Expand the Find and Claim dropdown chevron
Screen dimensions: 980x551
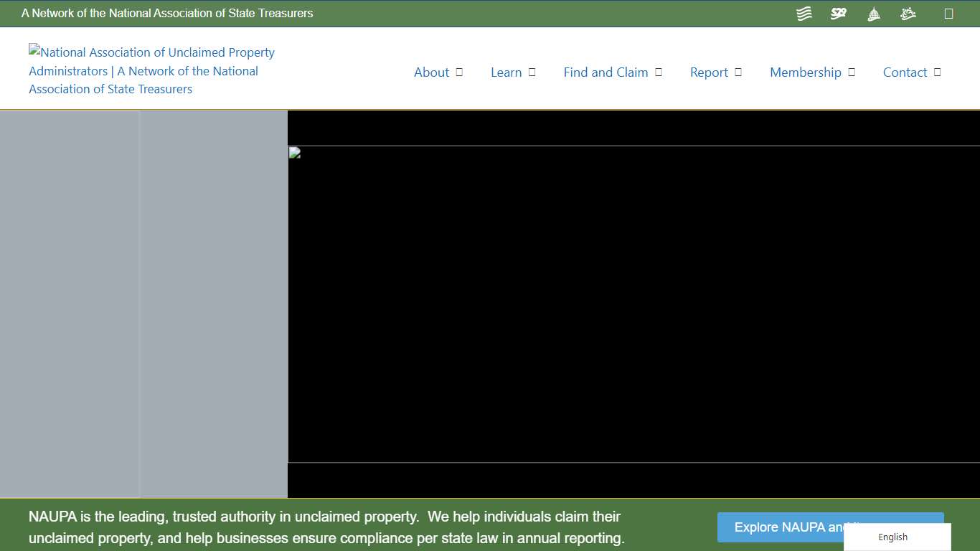[658, 72]
